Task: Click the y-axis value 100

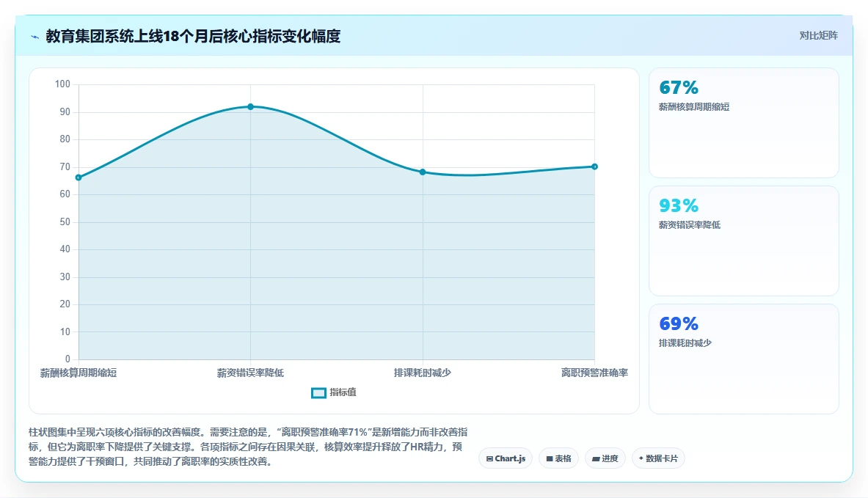Action: click(62, 84)
